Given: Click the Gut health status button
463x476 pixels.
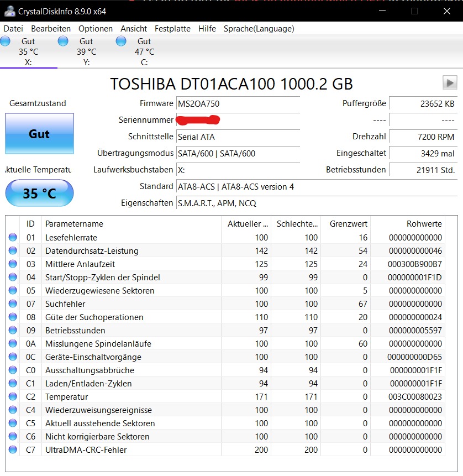Looking at the screenshot, I should pos(39,134).
